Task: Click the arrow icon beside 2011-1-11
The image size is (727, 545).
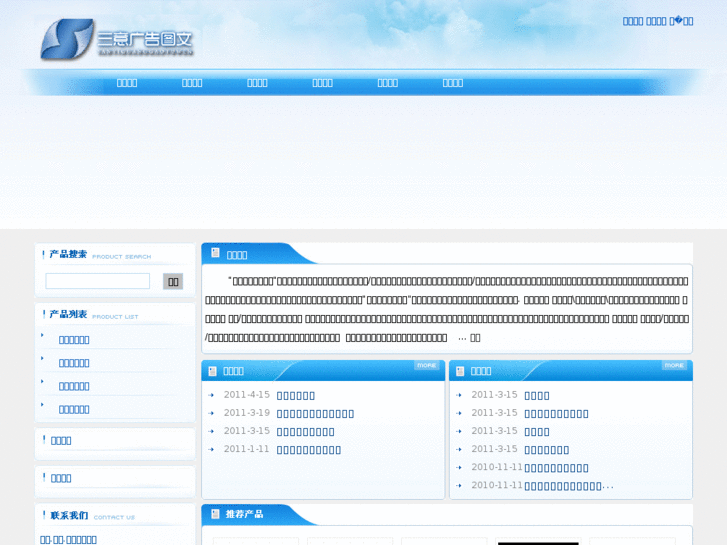Action: 211,449
